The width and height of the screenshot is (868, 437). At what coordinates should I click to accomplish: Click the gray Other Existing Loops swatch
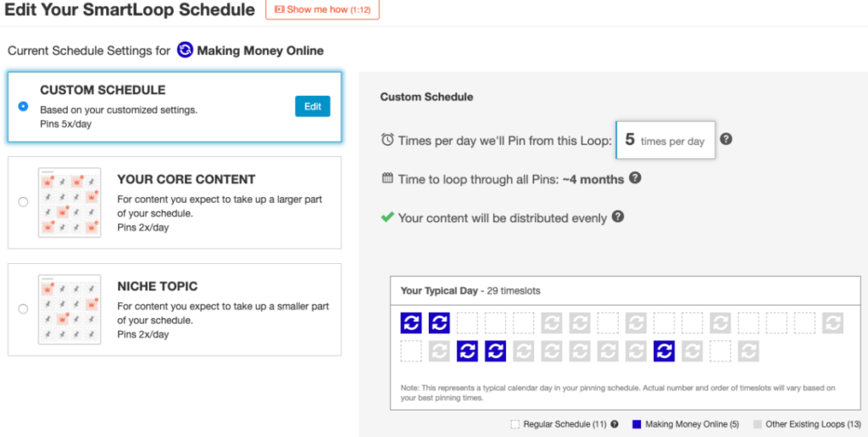pyautogui.click(x=757, y=424)
